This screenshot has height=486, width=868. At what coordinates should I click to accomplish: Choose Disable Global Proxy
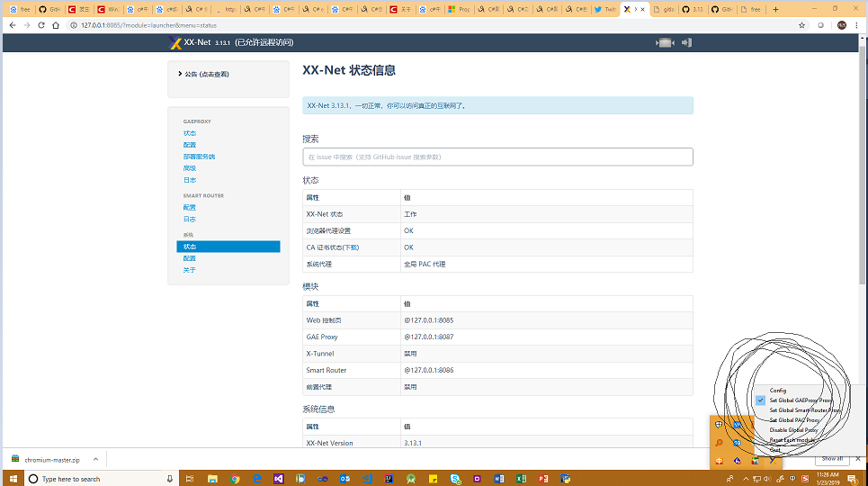click(793, 430)
